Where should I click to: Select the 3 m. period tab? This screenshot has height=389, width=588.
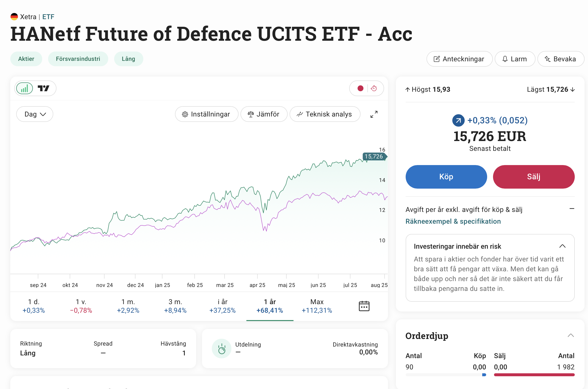point(175,306)
